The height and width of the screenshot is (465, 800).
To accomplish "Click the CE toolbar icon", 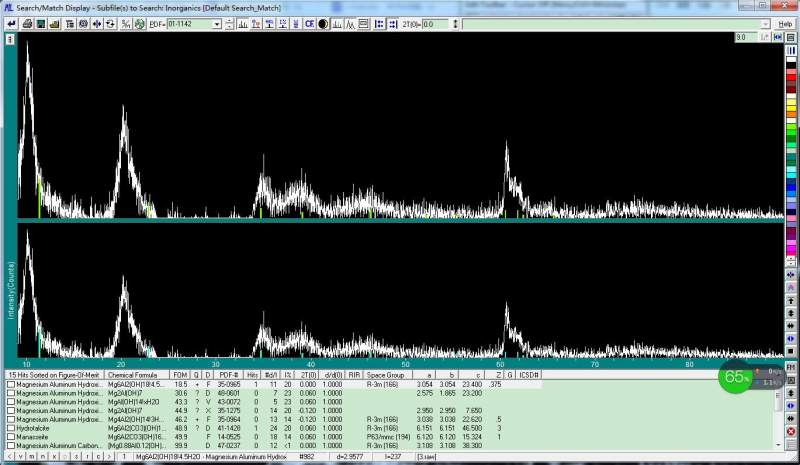I will point(310,23).
